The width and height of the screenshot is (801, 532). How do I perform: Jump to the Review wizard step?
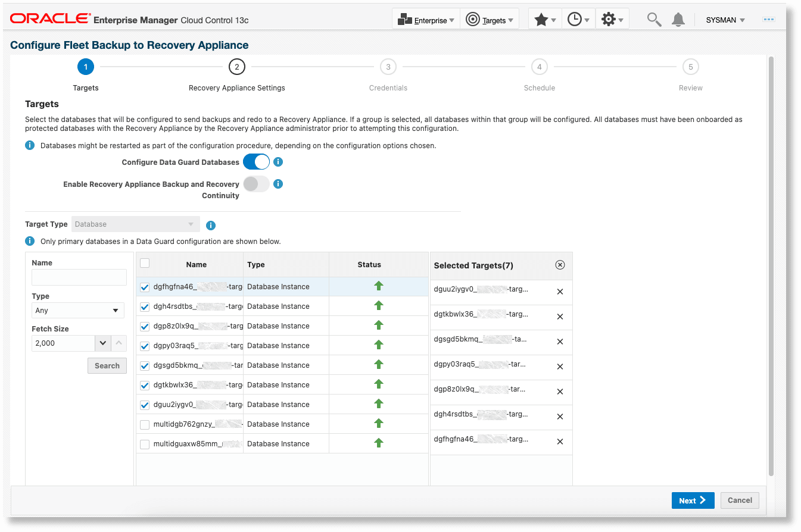click(x=690, y=67)
